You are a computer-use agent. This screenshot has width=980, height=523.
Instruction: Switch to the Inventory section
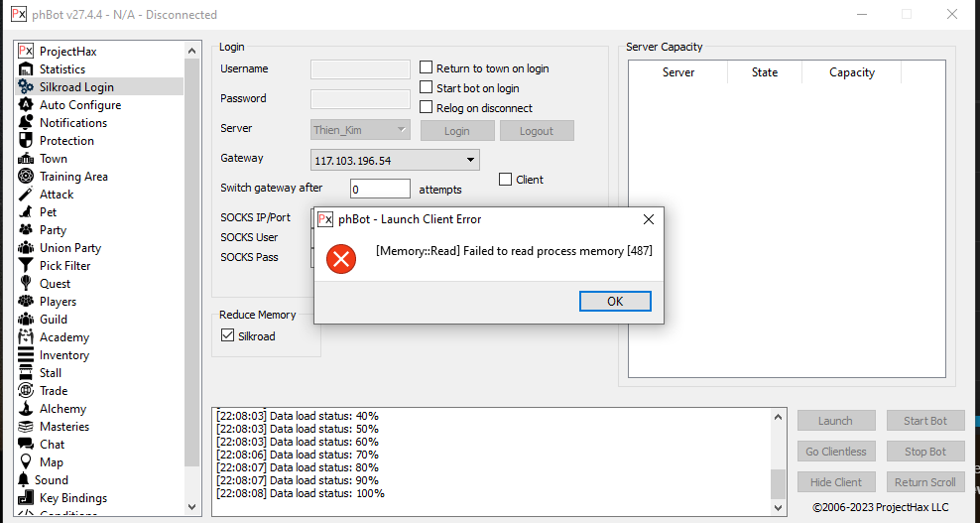(x=64, y=355)
